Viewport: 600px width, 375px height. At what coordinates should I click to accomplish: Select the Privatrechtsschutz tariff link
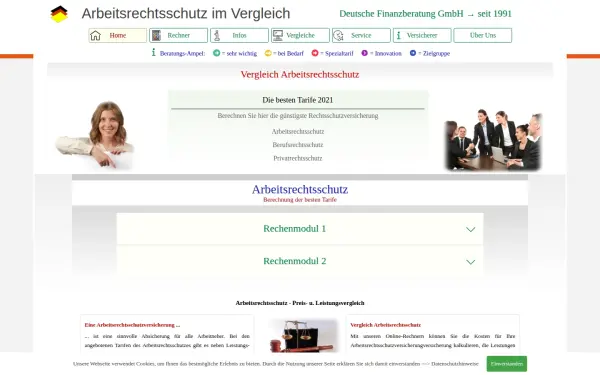(x=298, y=158)
